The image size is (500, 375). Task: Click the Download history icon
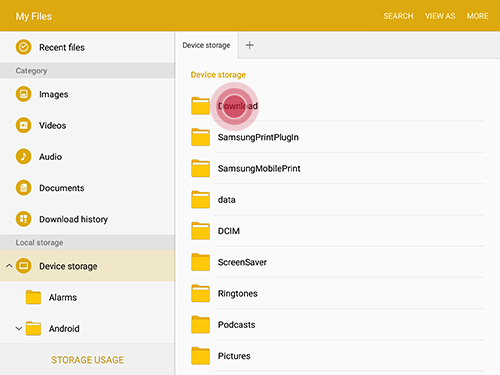point(23,219)
